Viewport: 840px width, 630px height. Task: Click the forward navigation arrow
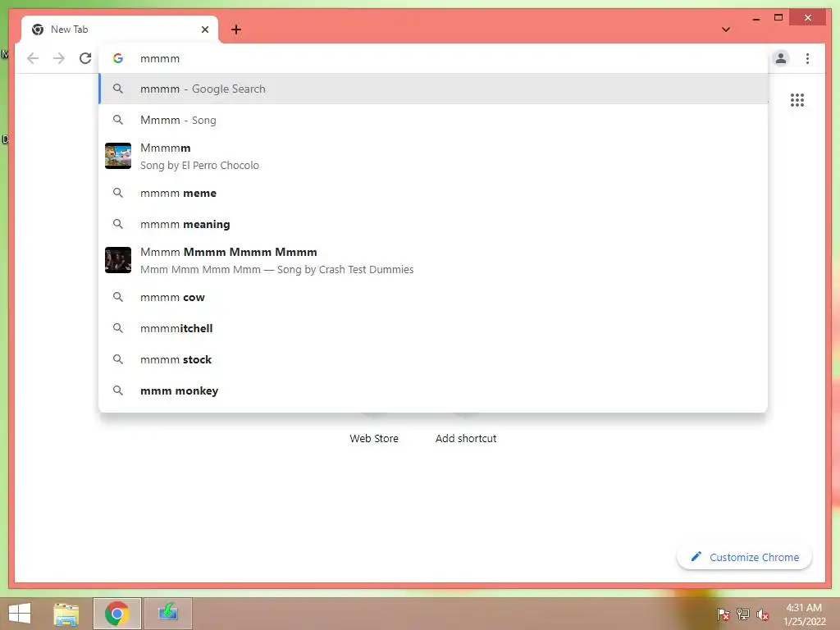[x=59, y=58]
